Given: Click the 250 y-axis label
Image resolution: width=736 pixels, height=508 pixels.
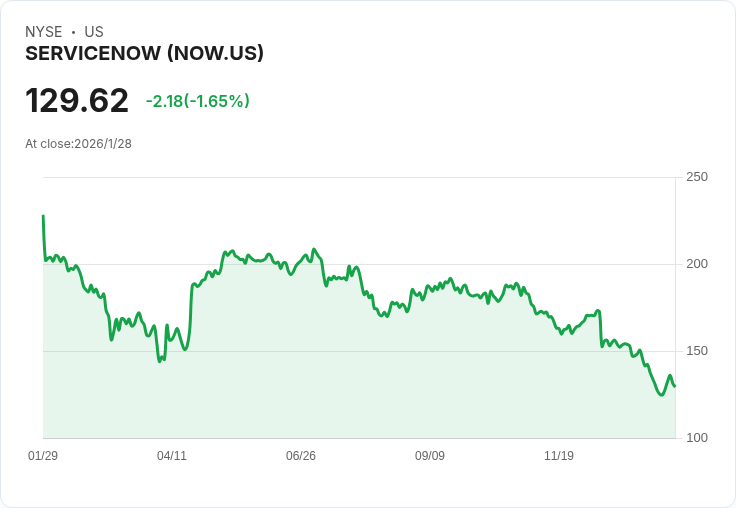Looking at the screenshot, I should click(697, 177).
